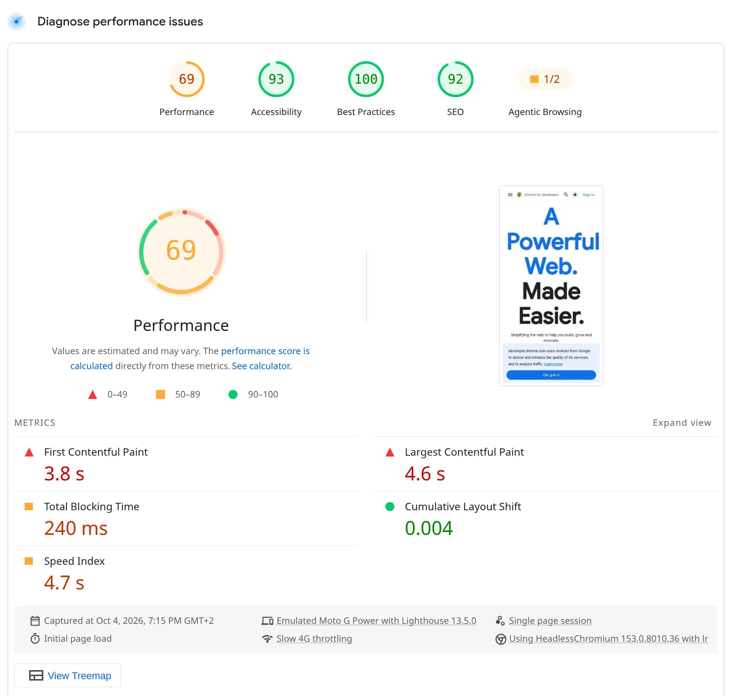The height and width of the screenshot is (700, 732).
Task: Expand the Speed Index metric row
Action: tap(186, 573)
